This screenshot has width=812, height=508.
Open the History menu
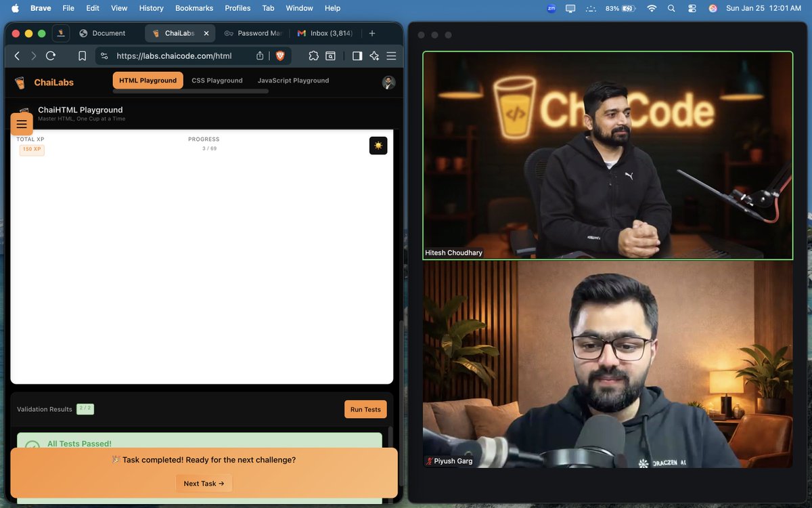(x=151, y=8)
